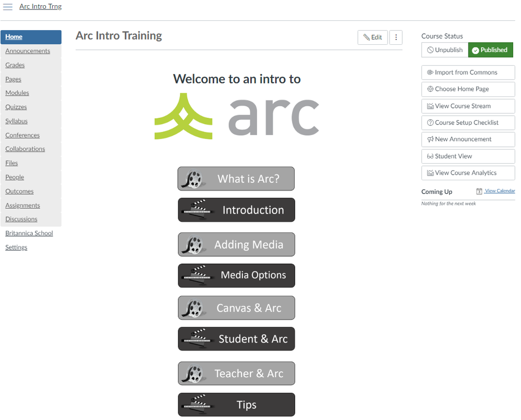
Task: Click the pencil icon on Edit
Action: (367, 37)
